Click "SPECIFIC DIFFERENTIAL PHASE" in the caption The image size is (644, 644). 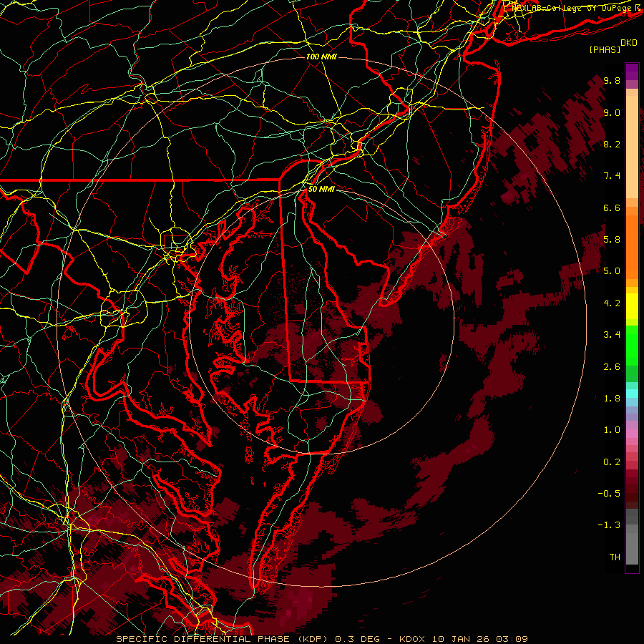204,639
